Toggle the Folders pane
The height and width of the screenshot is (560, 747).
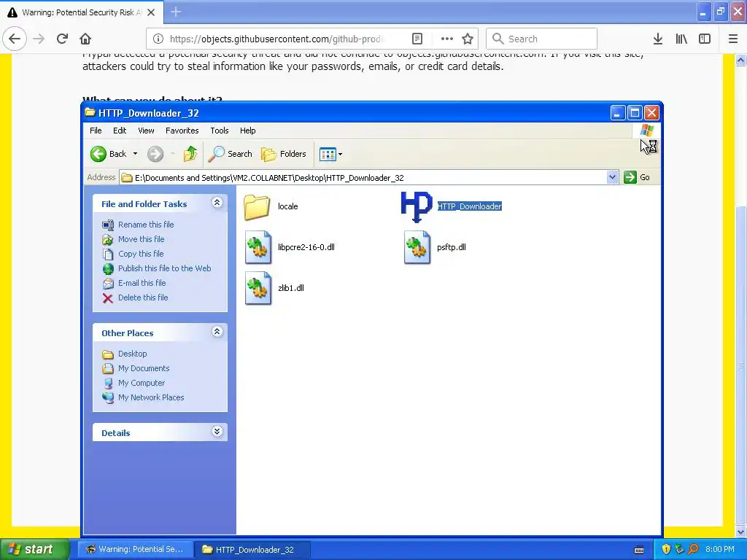point(284,154)
